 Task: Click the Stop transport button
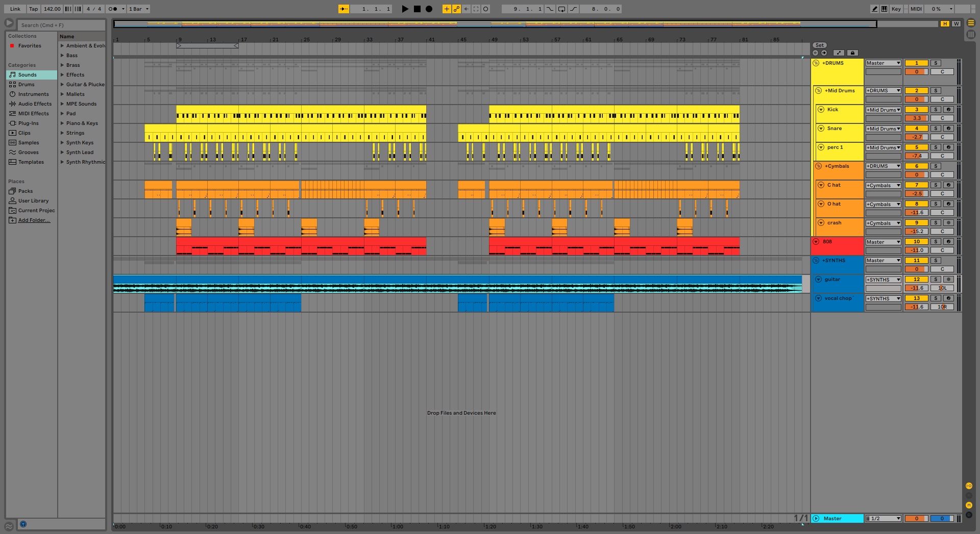417,9
